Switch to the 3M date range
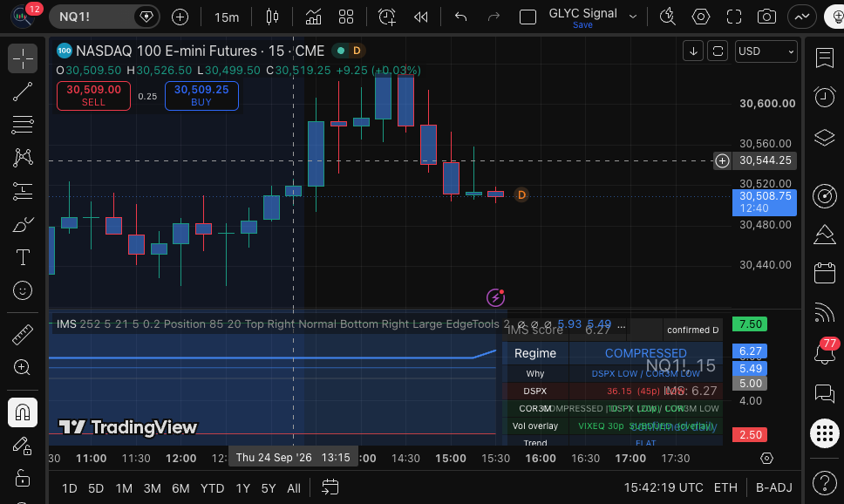 tap(153, 488)
